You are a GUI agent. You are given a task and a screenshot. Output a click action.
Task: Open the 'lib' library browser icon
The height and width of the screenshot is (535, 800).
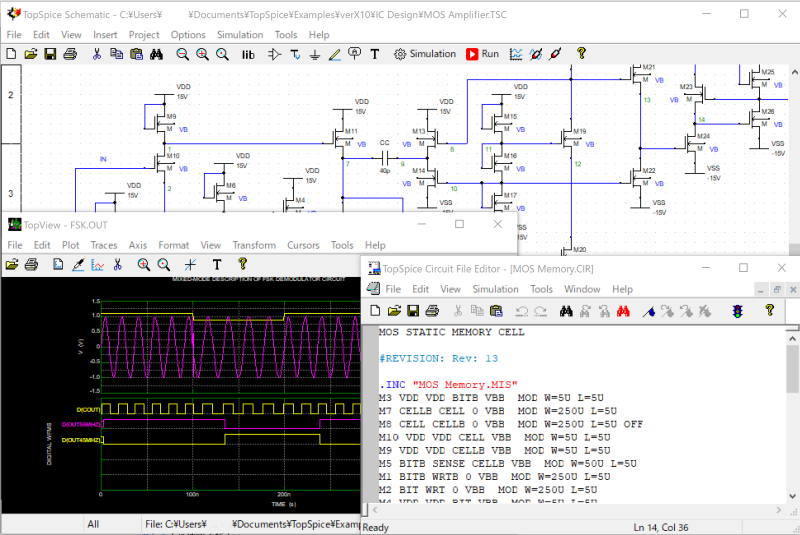[x=248, y=55]
